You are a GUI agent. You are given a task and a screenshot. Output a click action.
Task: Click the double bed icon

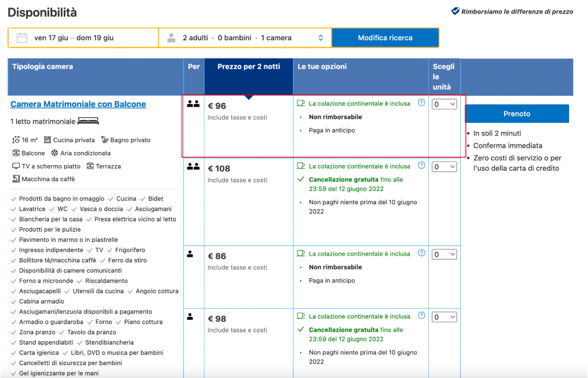tap(88, 122)
